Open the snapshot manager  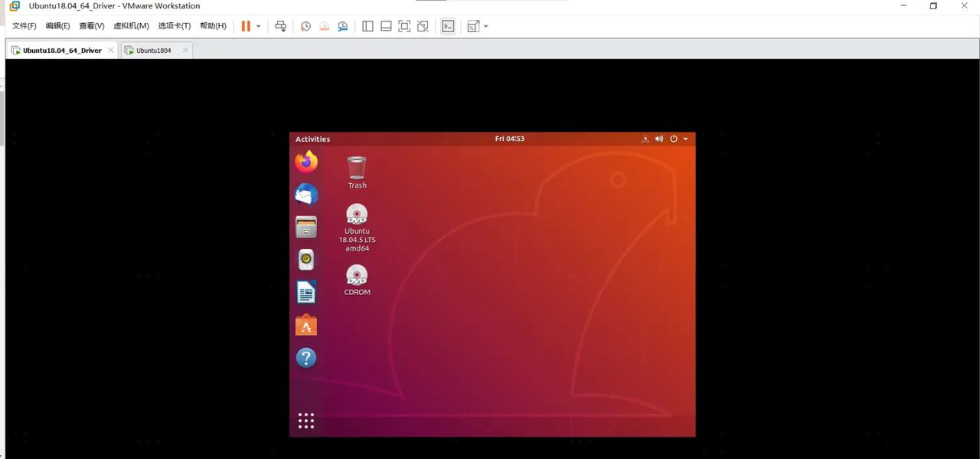pyautogui.click(x=343, y=26)
